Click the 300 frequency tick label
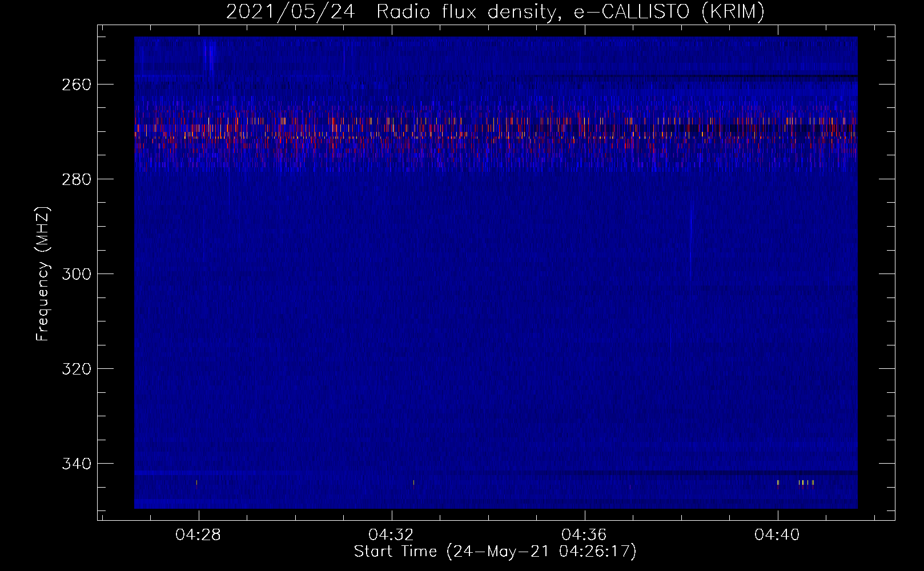The image size is (924, 571). pyautogui.click(x=76, y=274)
